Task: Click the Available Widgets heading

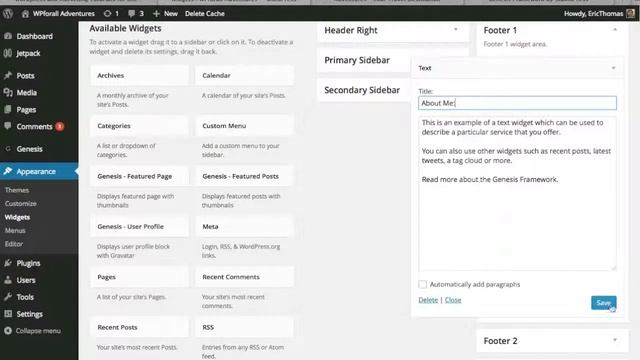Action: point(125,28)
